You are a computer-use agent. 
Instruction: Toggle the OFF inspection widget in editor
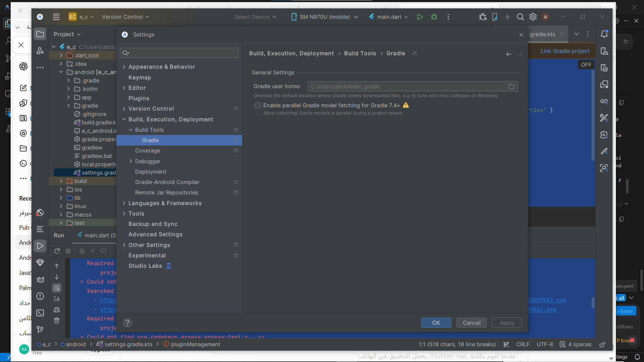586,65
